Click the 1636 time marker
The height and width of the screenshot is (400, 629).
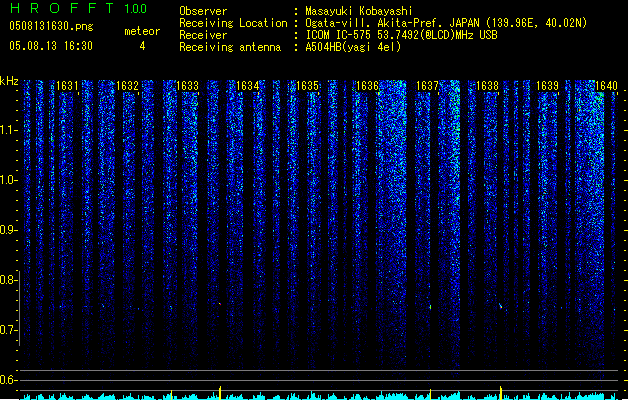367,86
